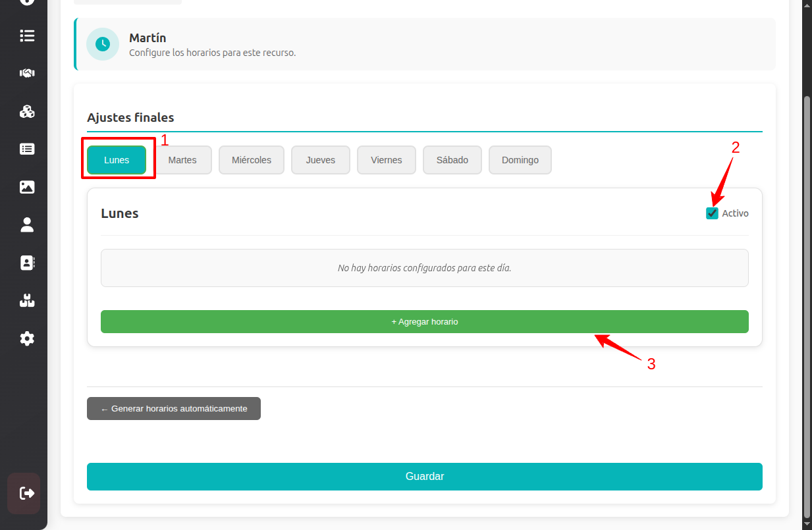Open the Jueves day tab
Viewport: 812px width, 530px height.
point(321,160)
